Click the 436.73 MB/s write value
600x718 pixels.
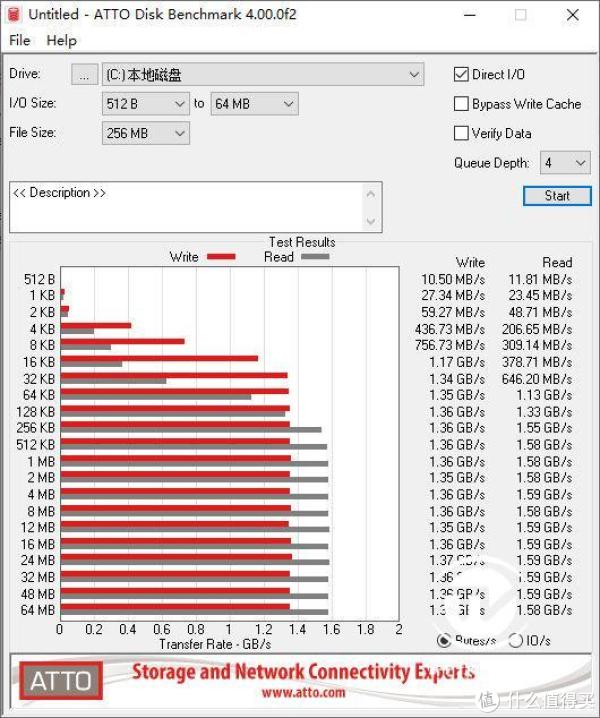(x=450, y=329)
